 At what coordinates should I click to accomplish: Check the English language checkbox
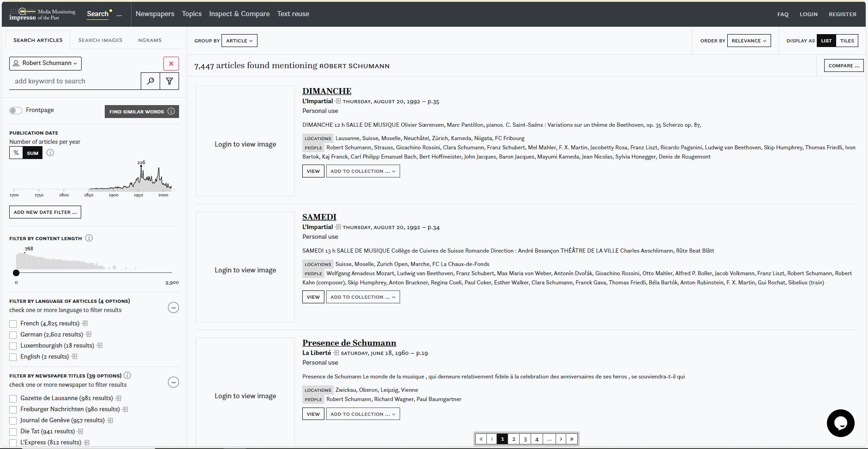click(x=13, y=357)
